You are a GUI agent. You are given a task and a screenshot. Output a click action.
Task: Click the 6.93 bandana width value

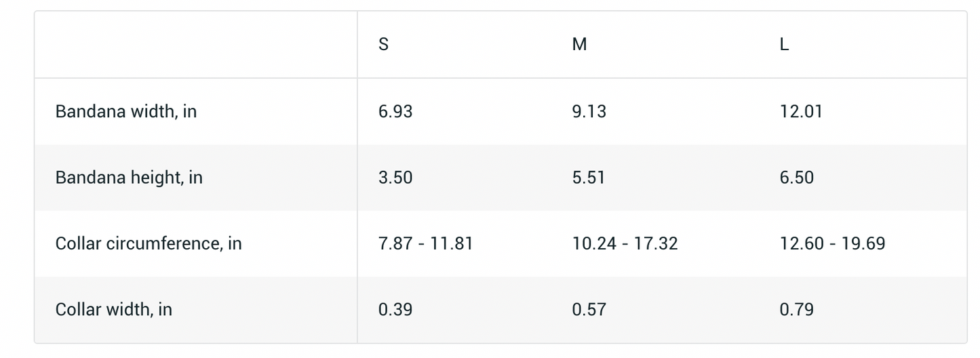coord(395,111)
